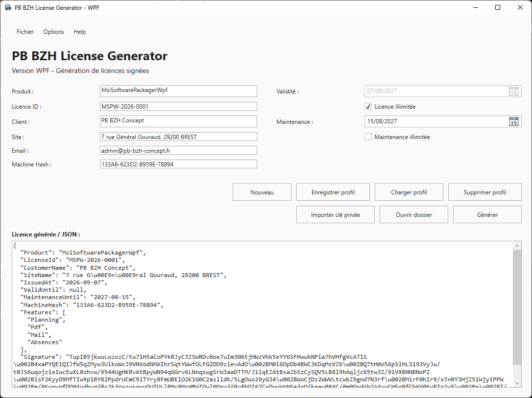
Task: Close the License Generator window
Action: pos(520,7)
